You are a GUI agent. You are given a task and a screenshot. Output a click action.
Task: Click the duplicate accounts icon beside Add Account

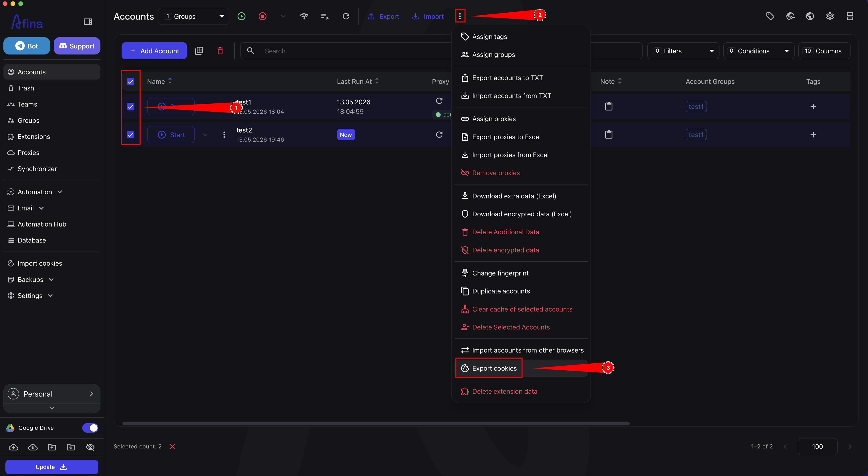point(199,51)
